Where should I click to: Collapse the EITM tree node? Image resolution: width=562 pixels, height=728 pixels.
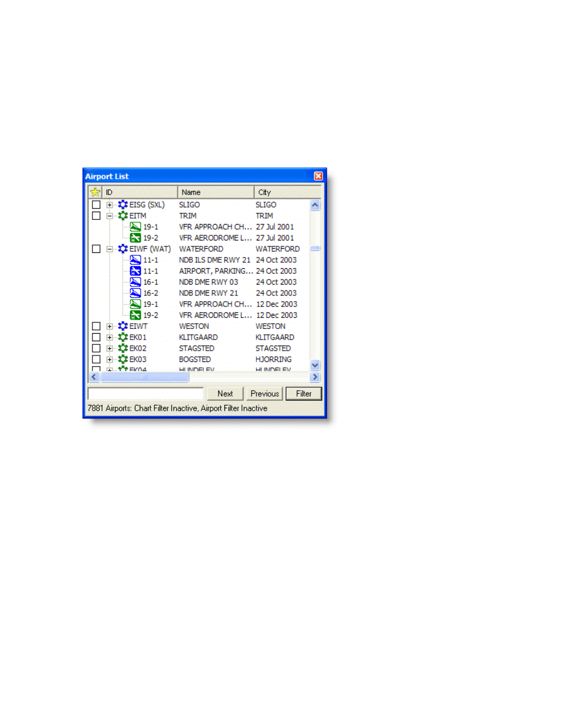110,216
